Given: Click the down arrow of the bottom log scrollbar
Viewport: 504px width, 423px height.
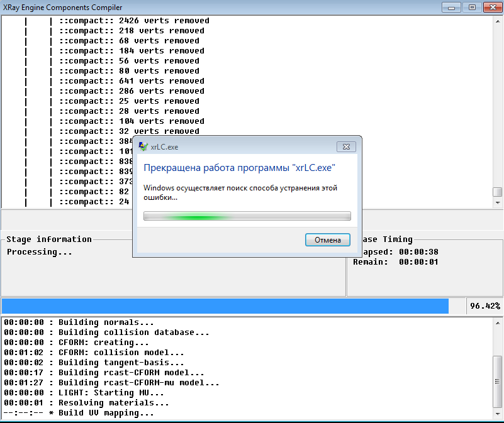Looking at the screenshot, I should (498, 414).
